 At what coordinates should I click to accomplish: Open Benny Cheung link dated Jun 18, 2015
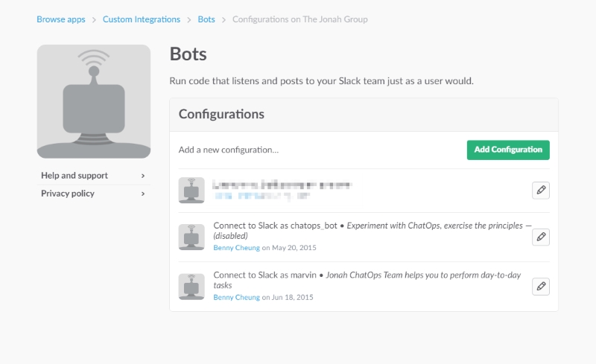pos(236,297)
